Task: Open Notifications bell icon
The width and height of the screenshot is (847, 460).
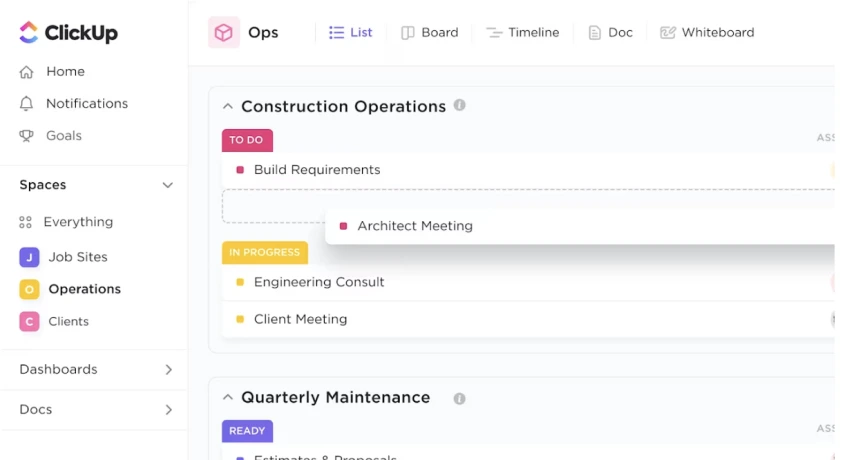Action: tap(27, 104)
